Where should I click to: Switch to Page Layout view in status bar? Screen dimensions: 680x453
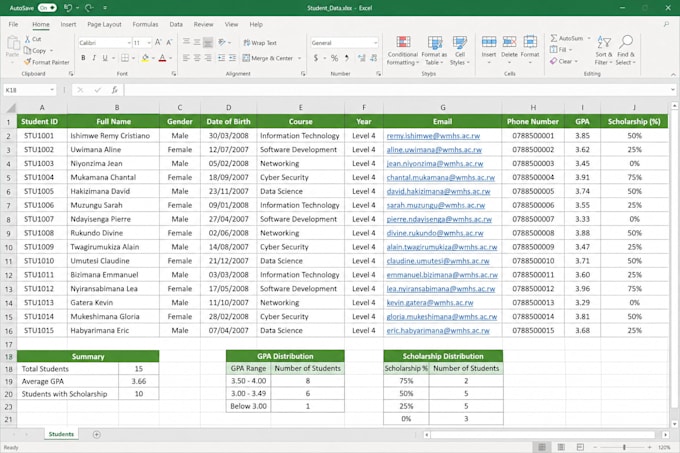pos(561,447)
